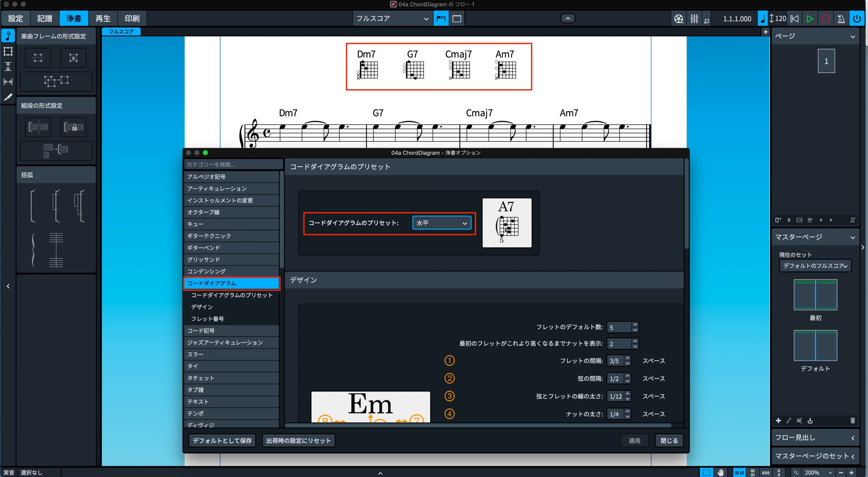Toggle the audio engine power button

[x=857, y=19]
